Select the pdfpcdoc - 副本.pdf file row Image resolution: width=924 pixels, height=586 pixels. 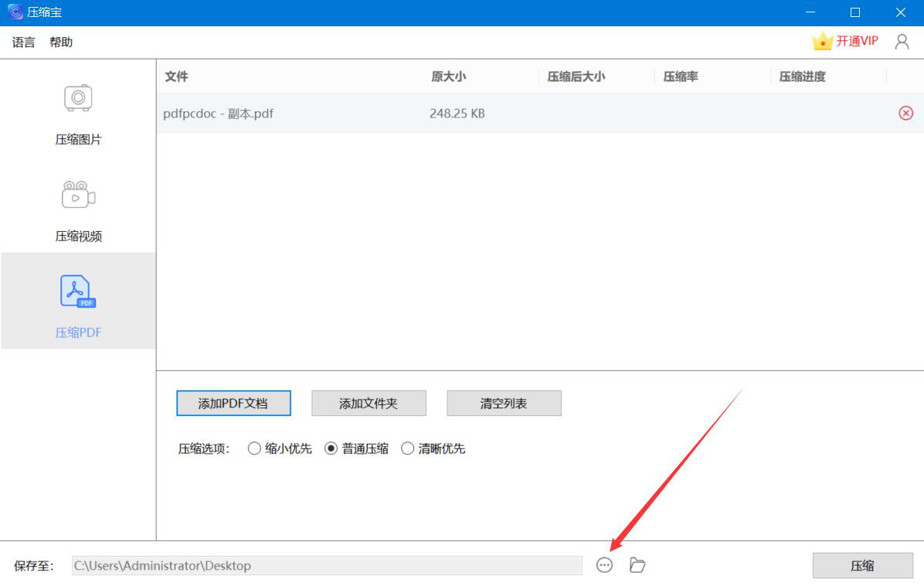coord(540,113)
